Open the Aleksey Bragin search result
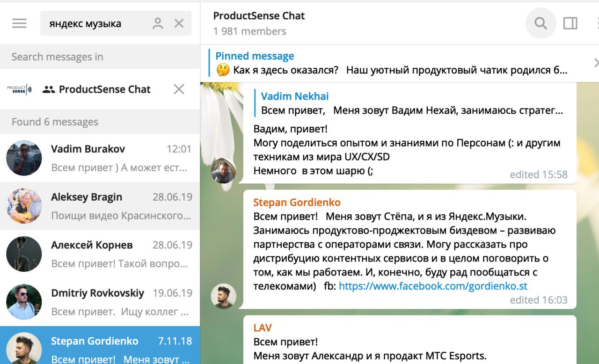The height and width of the screenshot is (364, 599). [x=100, y=206]
